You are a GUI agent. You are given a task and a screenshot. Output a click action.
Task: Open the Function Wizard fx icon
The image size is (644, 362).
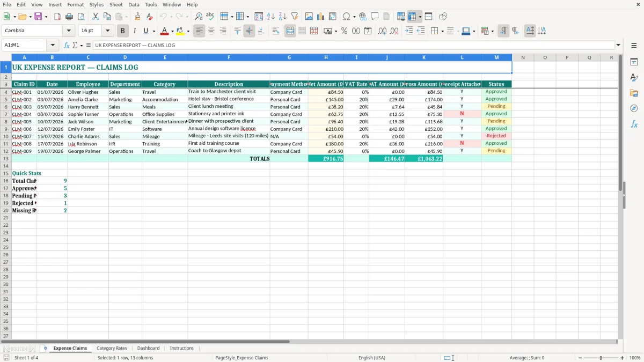[x=67, y=45]
